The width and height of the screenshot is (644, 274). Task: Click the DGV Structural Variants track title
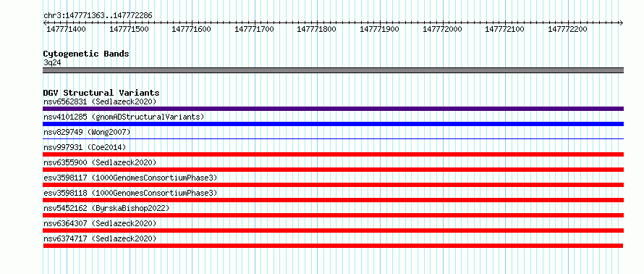(101, 93)
